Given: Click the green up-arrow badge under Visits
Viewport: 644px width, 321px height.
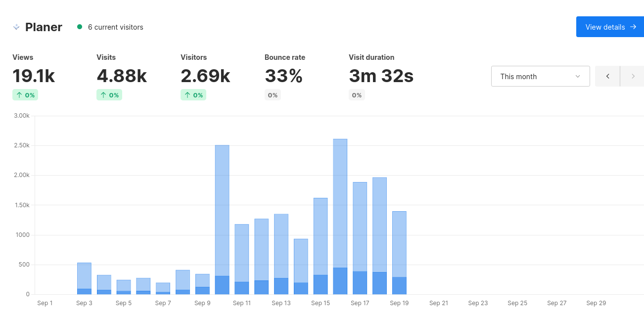Looking at the screenshot, I should [x=109, y=94].
